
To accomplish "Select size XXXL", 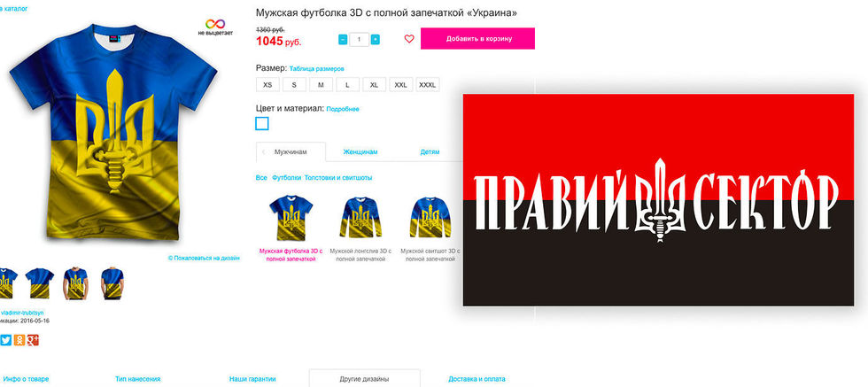I will pos(427,85).
